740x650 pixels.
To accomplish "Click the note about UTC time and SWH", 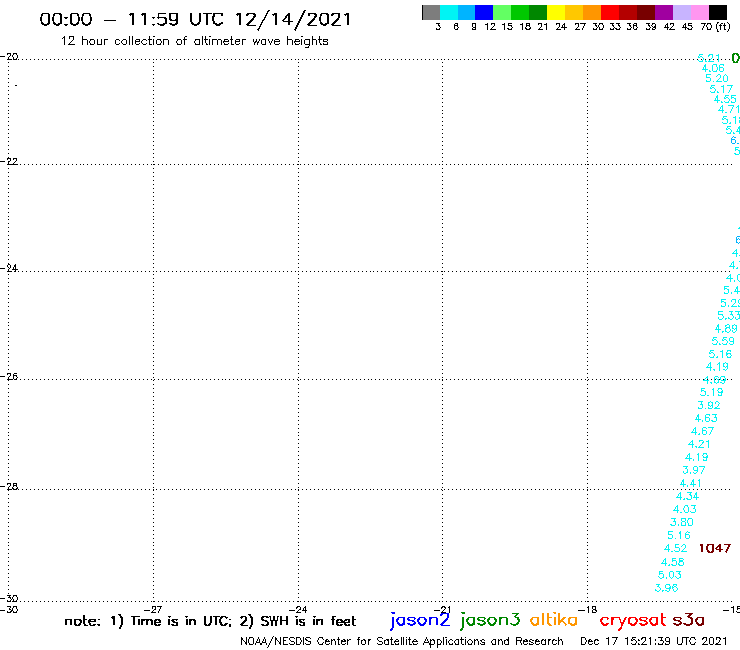I will pos(210,621).
